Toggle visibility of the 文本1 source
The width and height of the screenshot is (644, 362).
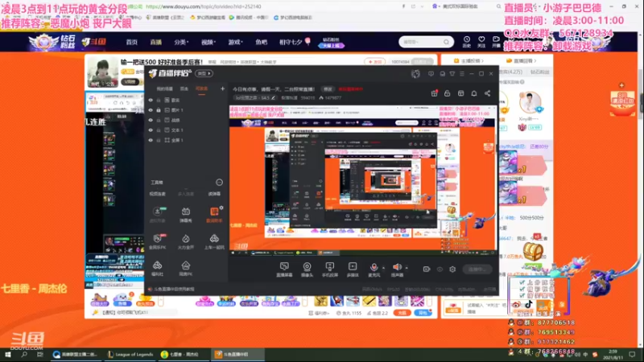click(151, 130)
